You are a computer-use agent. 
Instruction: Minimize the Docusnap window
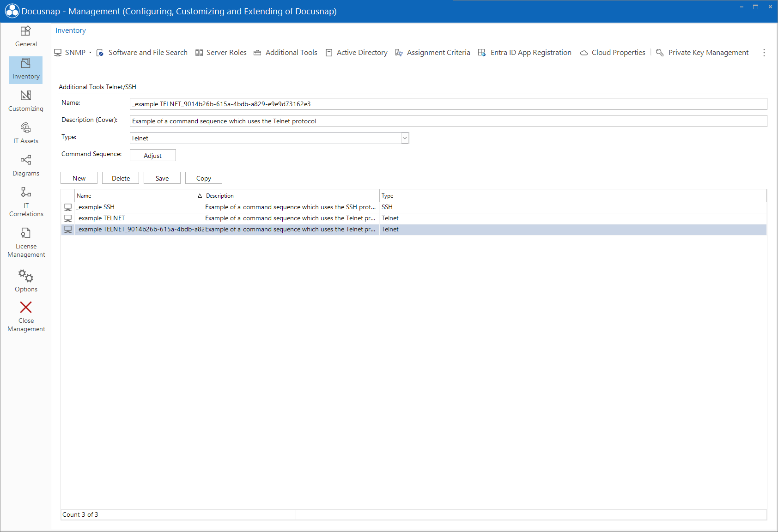(742, 7)
